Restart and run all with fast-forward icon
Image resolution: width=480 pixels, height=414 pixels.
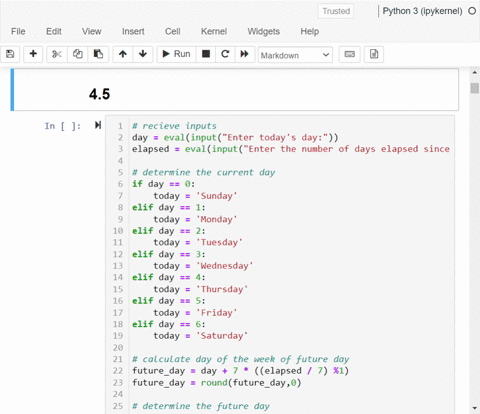point(245,54)
